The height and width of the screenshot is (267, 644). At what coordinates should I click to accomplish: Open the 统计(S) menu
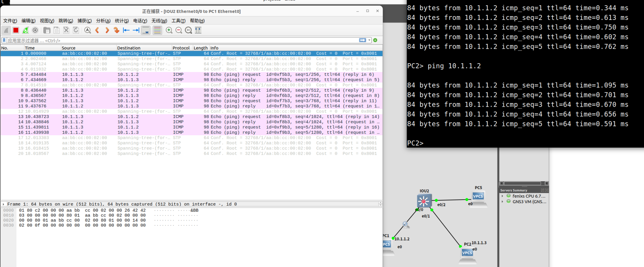(x=122, y=21)
